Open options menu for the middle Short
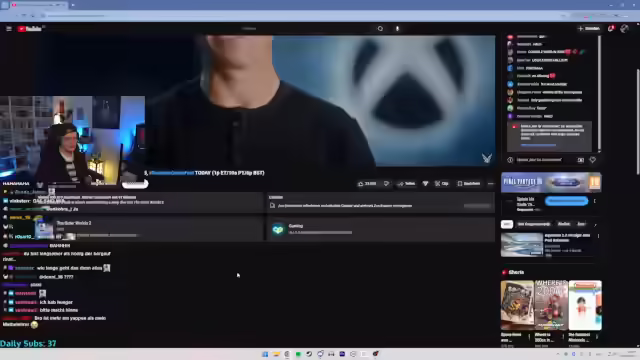Screen dimensions: 640x360 [563, 337]
